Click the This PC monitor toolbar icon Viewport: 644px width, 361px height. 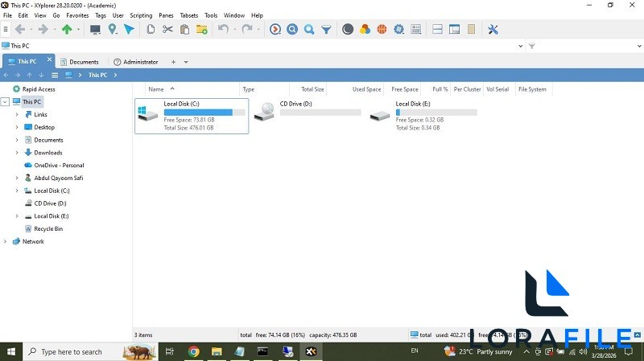(x=95, y=29)
